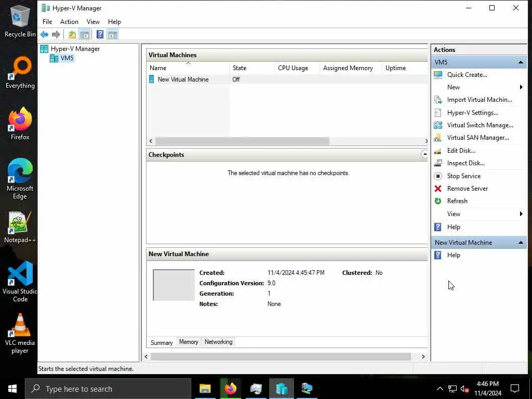The height and width of the screenshot is (399, 532).
Task: Click Remove Server action
Action: [467, 189]
